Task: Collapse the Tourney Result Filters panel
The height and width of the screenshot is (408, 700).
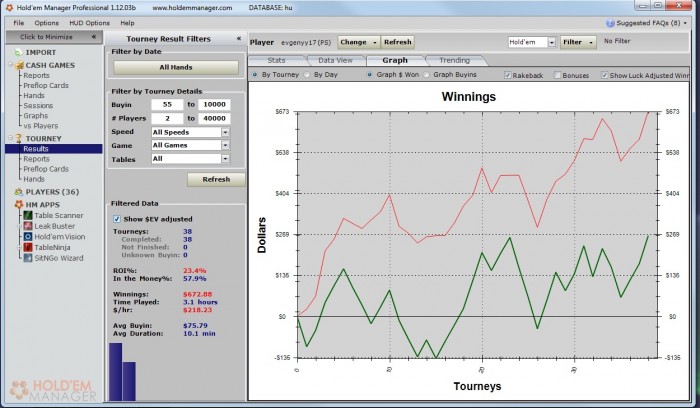Action: pos(239,39)
